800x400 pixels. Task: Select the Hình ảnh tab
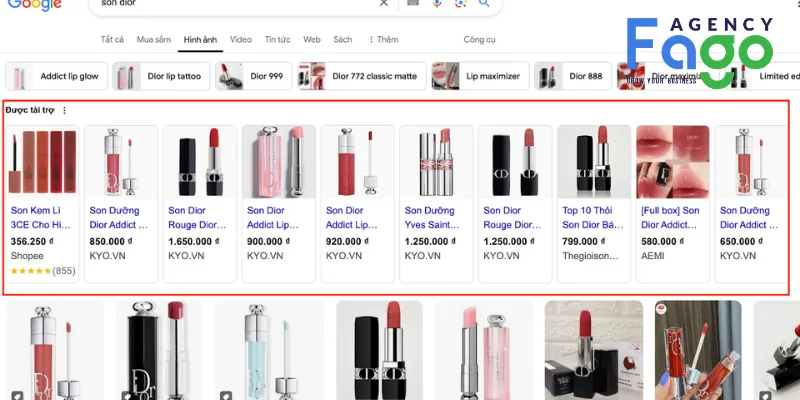click(200, 39)
